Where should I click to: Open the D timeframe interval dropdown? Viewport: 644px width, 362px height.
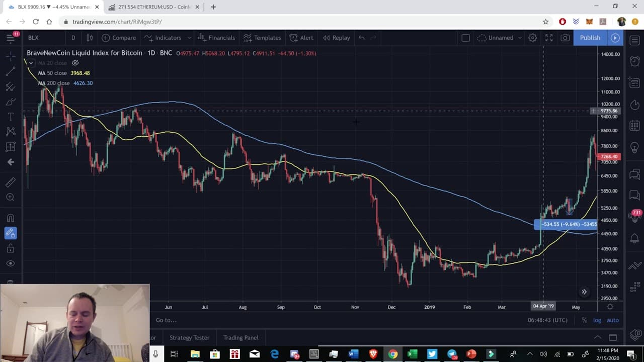pyautogui.click(x=73, y=38)
